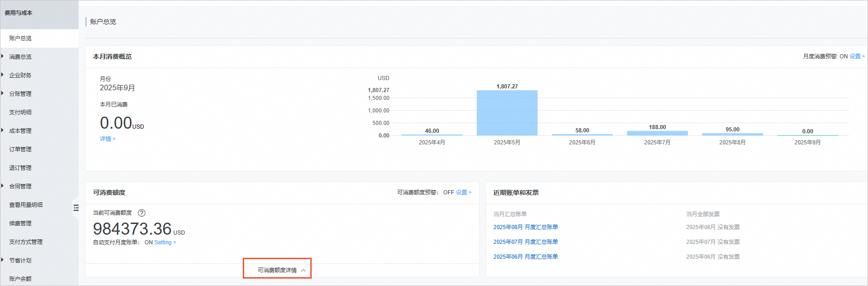Open 2025年08月 月度汇总账单

[x=525, y=227]
